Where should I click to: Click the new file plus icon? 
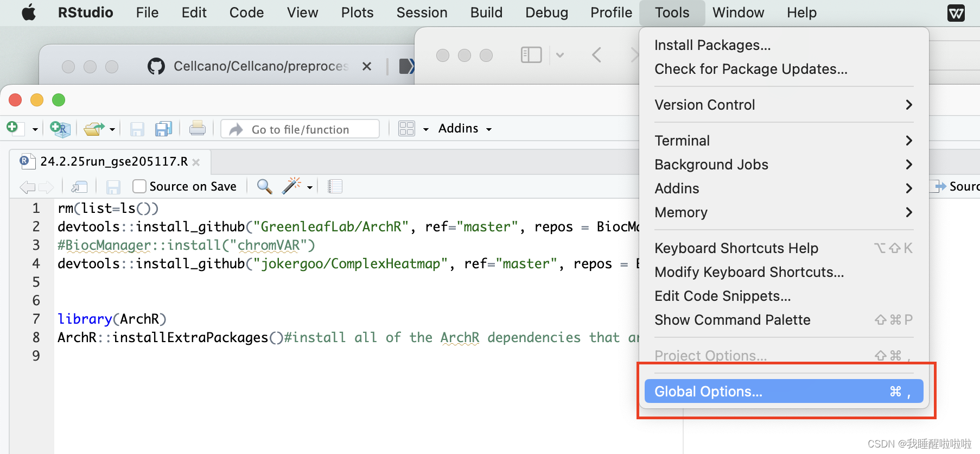click(x=12, y=128)
